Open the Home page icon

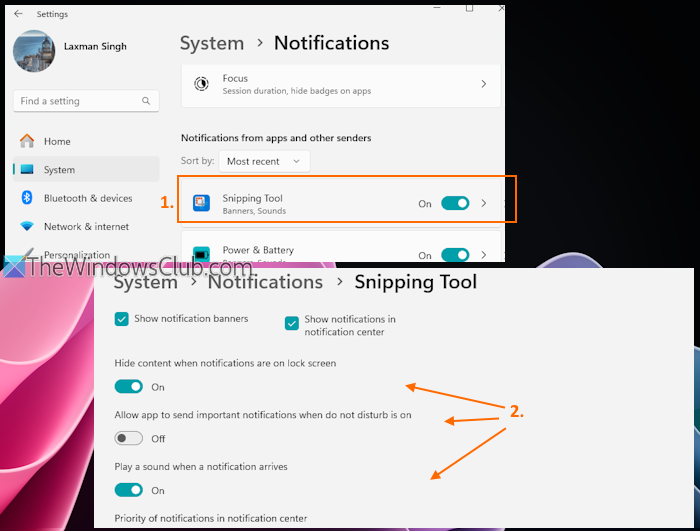click(27, 141)
